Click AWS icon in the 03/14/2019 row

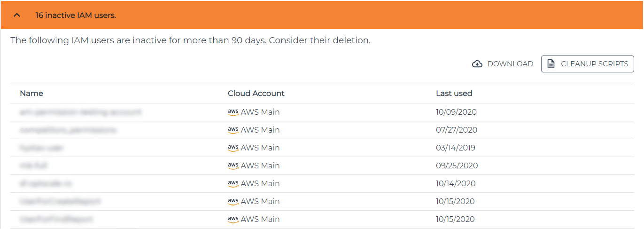(233, 148)
